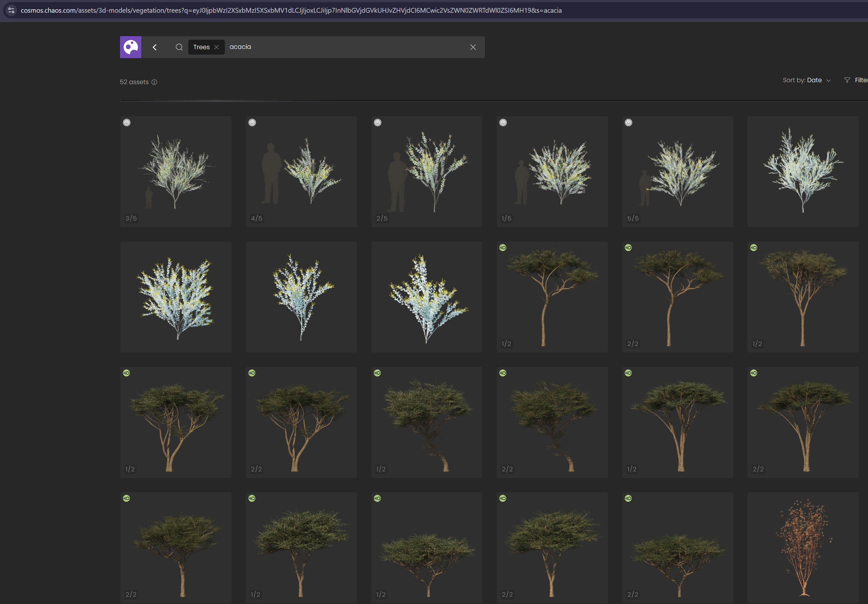Click the green badge on bottom-left acacia
The image size is (868, 604).
click(127, 499)
